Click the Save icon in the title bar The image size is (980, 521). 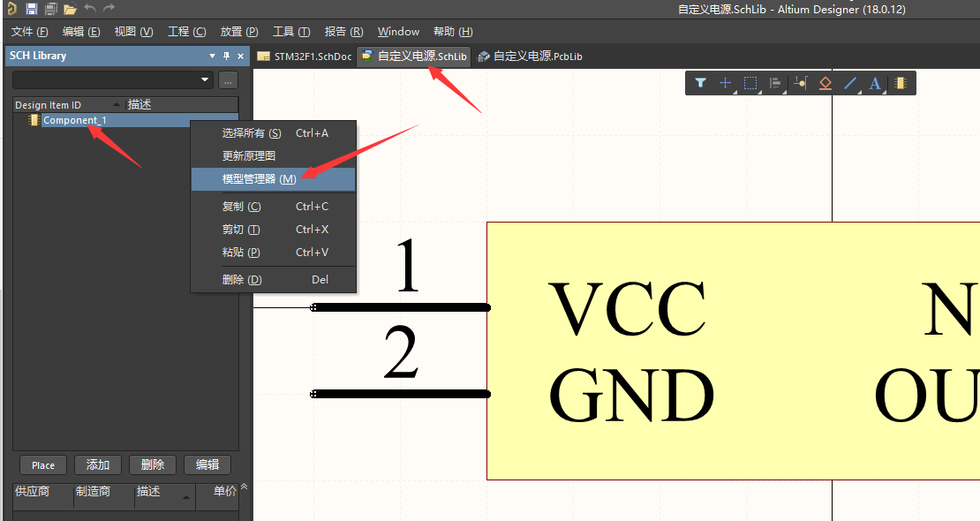point(31,9)
